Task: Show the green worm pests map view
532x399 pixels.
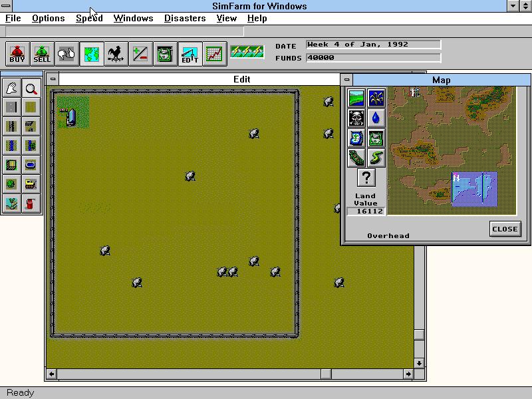Action: 376,158
